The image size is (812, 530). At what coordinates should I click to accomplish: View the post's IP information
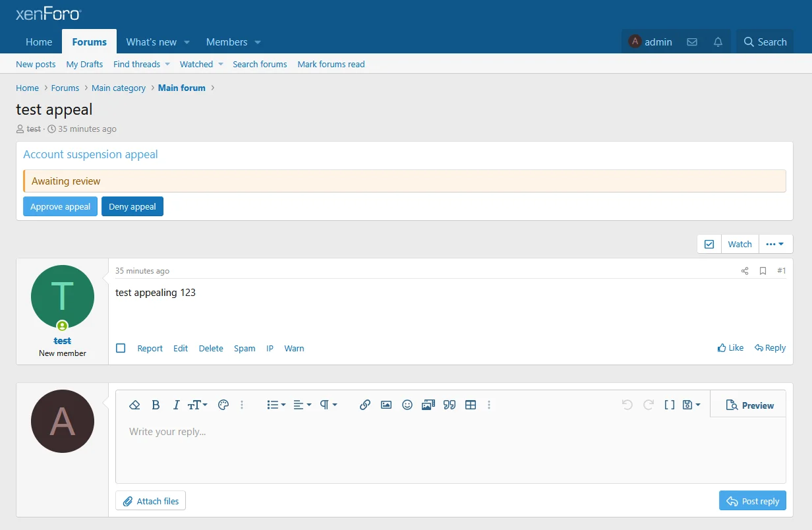(x=270, y=348)
